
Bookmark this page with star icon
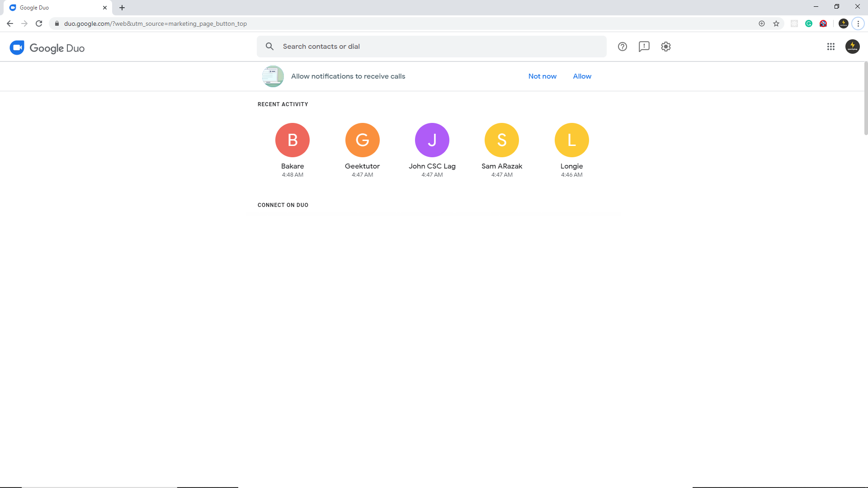[x=776, y=23]
